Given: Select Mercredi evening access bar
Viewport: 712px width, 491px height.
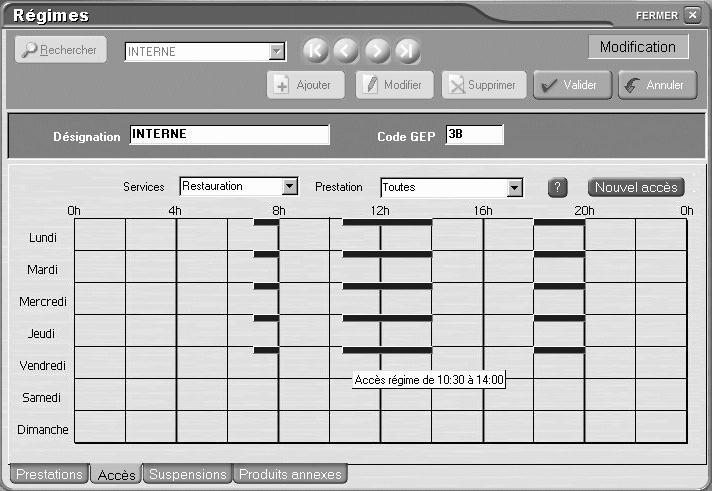Looking at the screenshot, I should (559, 287).
